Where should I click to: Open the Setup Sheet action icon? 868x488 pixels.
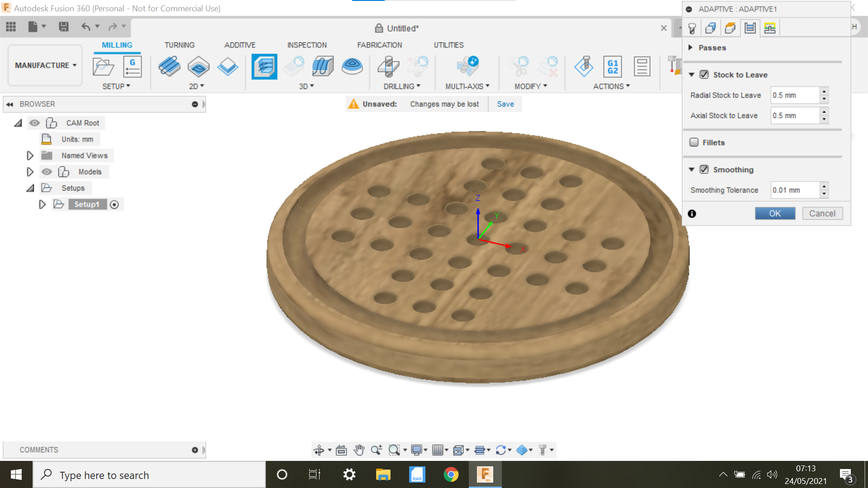[642, 66]
